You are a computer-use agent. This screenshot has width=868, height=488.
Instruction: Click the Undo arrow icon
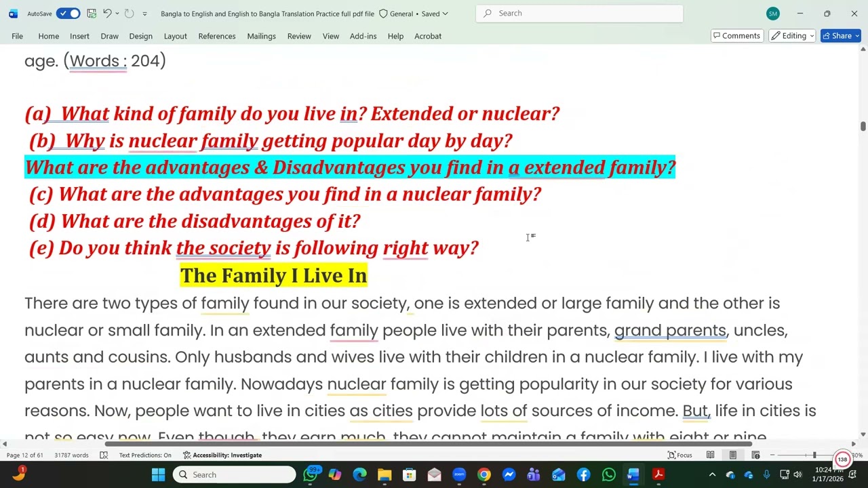pos(107,14)
